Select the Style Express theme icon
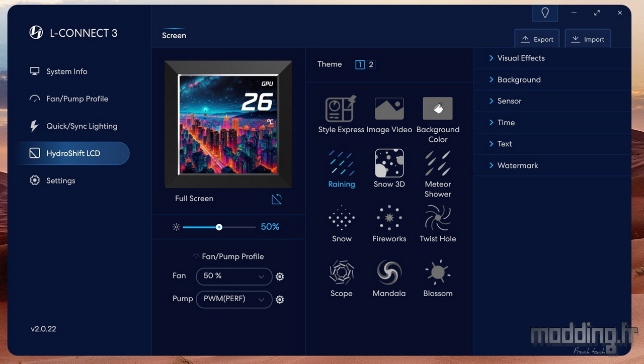 341,109
